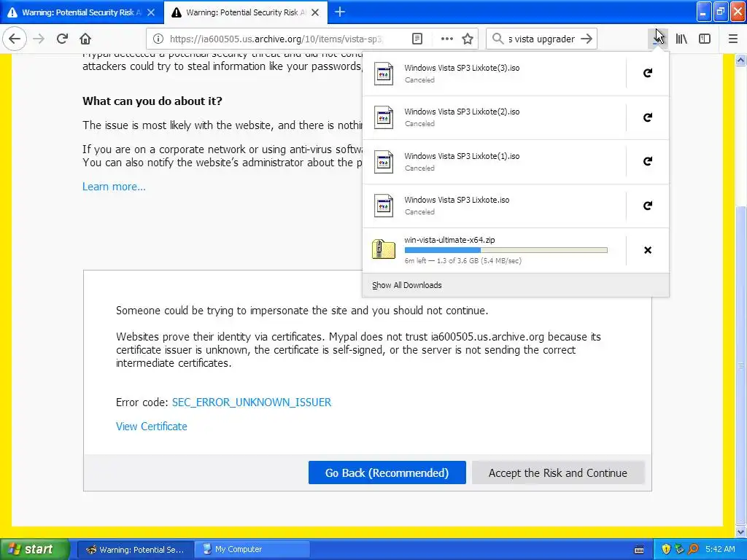Click Accept the Risk and Continue
This screenshot has width=747, height=560.
(x=558, y=472)
